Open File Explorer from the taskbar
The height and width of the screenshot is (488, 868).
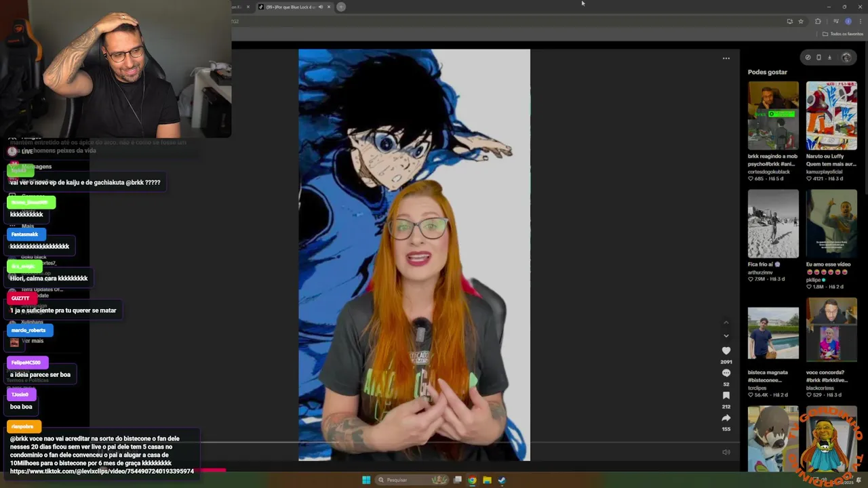[487, 480]
